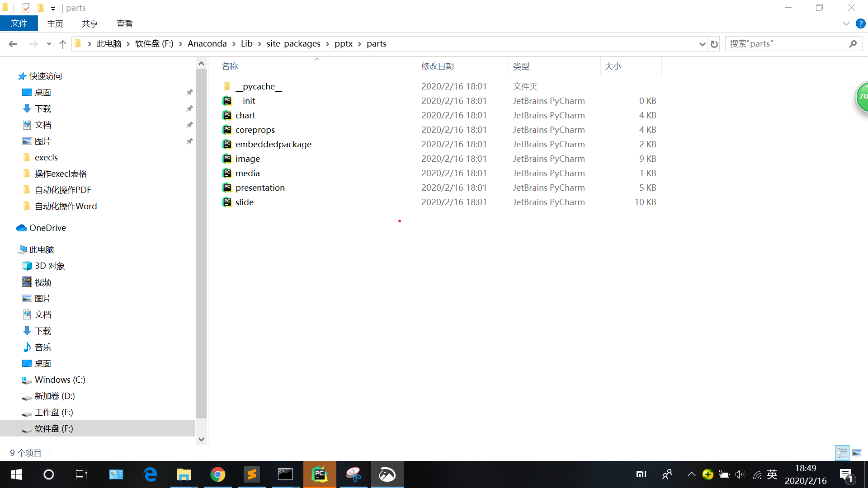This screenshot has width=868, height=488.
Task: Open the 文件 menu tab
Action: pyautogui.click(x=19, y=23)
